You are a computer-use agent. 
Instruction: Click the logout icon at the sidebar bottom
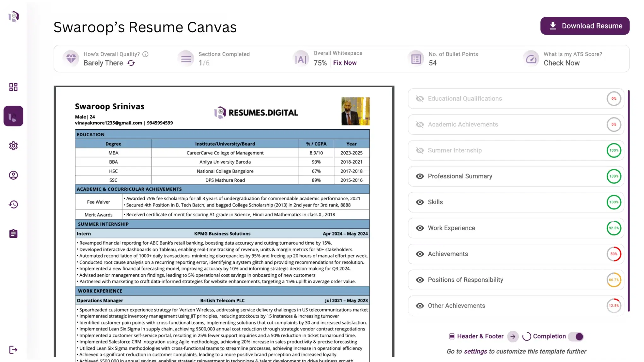click(13, 350)
